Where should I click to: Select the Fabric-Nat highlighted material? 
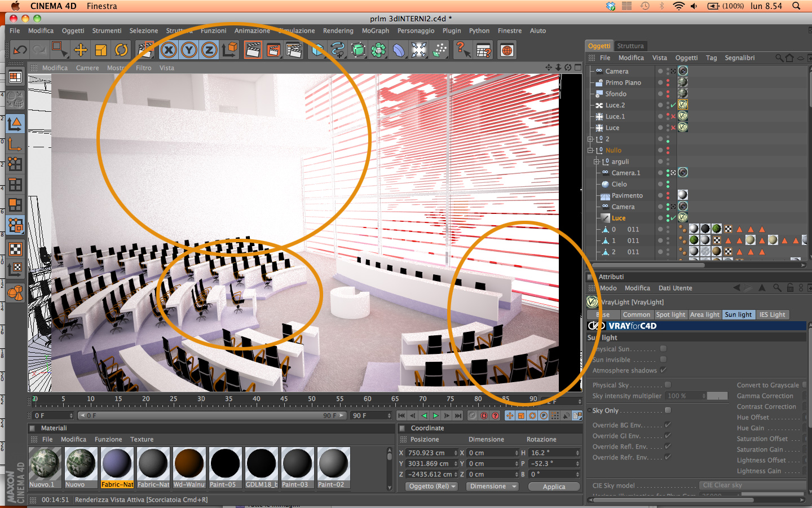(117, 467)
